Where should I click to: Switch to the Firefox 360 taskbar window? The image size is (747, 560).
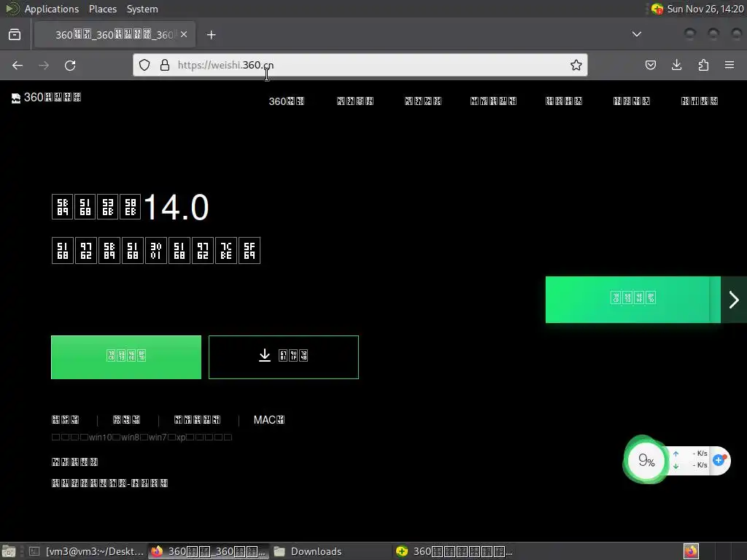209,551
